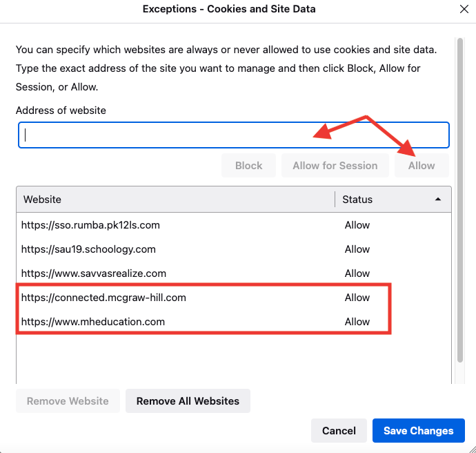Click the Address of website text field
Viewport: 476px width, 453px height.
pyautogui.click(x=234, y=135)
